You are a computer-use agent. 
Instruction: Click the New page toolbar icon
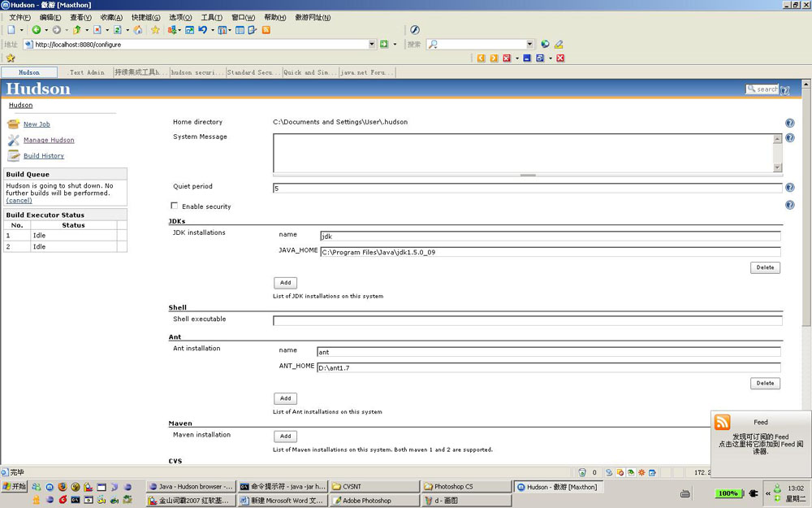[11, 30]
